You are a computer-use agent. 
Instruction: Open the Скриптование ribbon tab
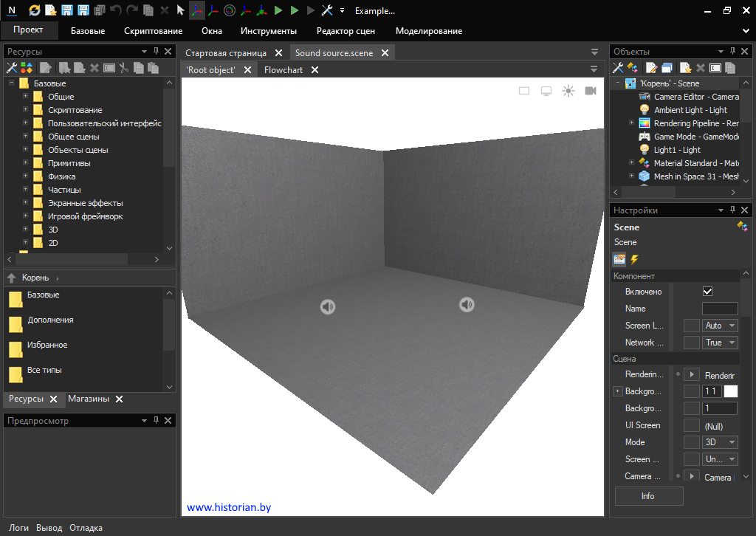153,31
